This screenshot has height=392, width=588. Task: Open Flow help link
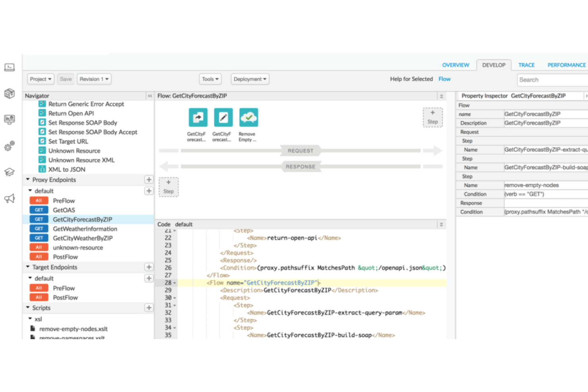pyautogui.click(x=445, y=79)
